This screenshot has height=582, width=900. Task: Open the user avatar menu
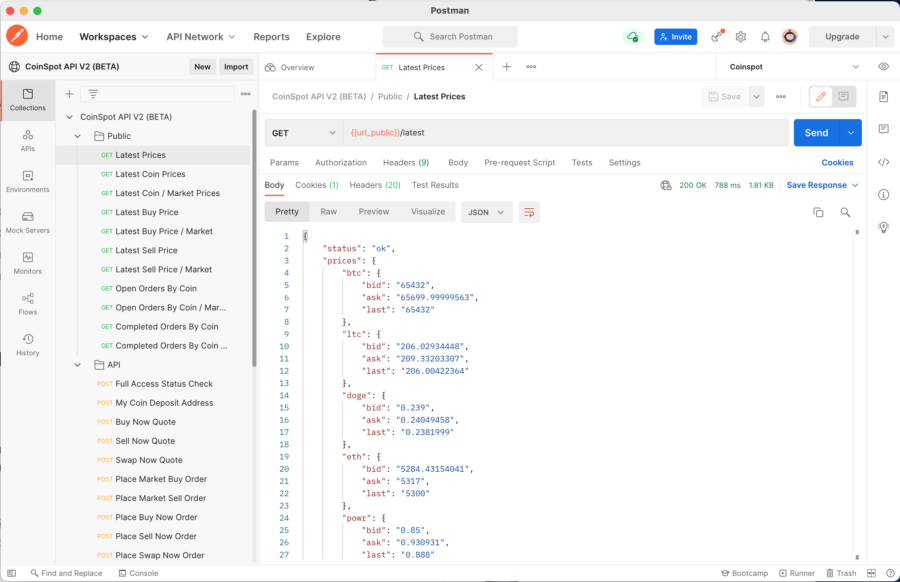coord(790,37)
